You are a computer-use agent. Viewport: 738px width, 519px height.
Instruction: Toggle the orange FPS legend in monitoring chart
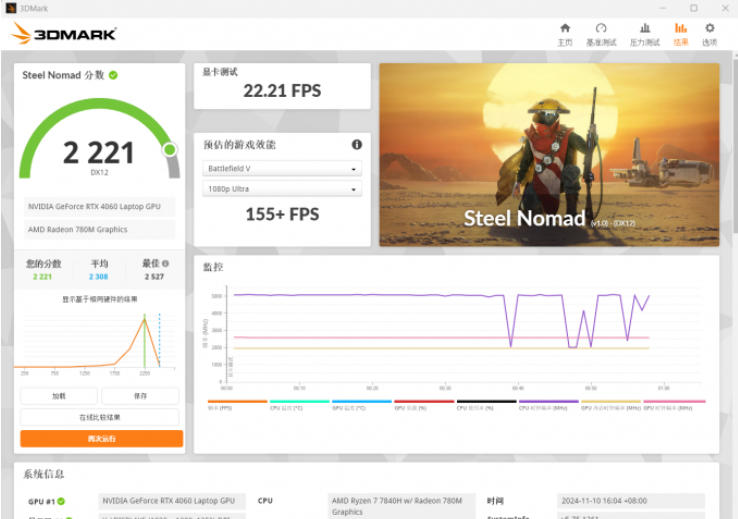(x=237, y=405)
